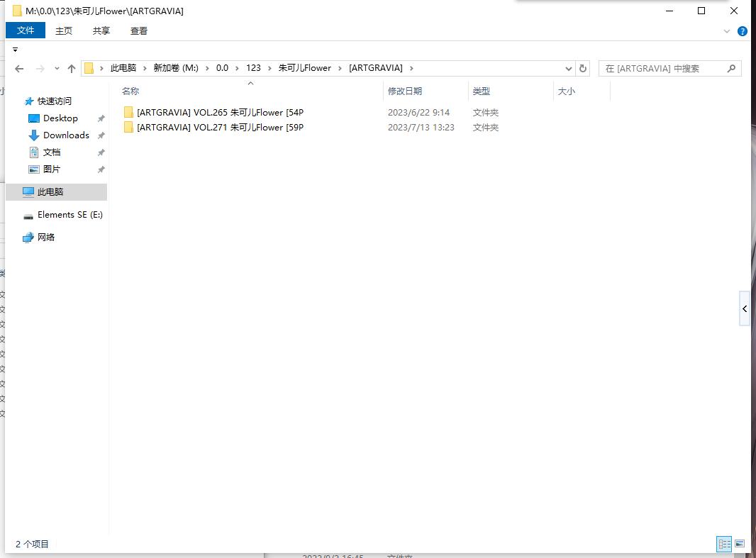Switch to the 共享 ribbon tab
This screenshot has width=756, height=558.
[101, 30]
